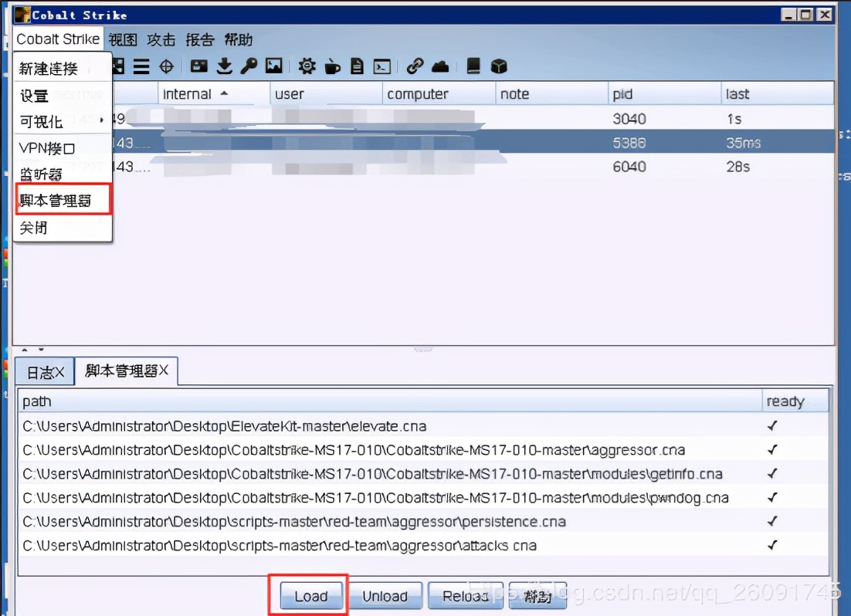
Task: Open the Cobalt Strike menu
Action: 58,39
